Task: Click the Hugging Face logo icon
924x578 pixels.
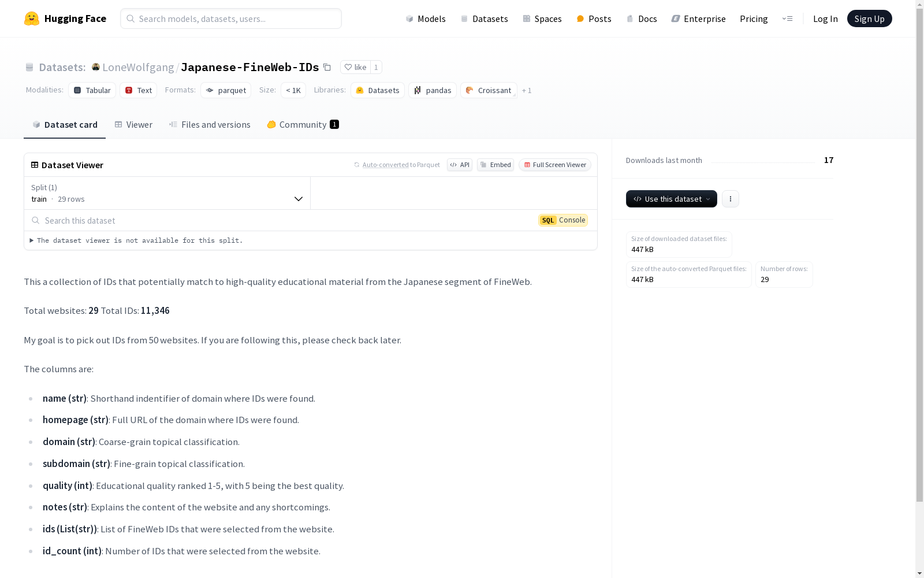Action: tap(32, 18)
